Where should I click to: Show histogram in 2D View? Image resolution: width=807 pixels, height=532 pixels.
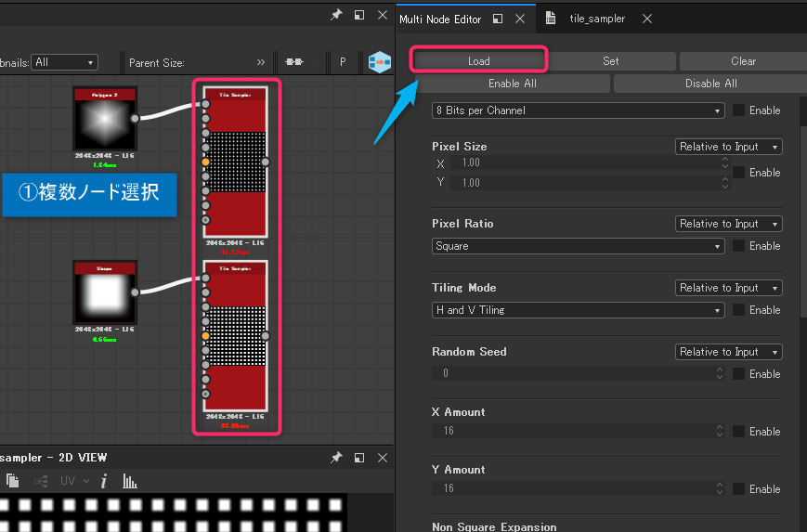(x=130, y=481)
